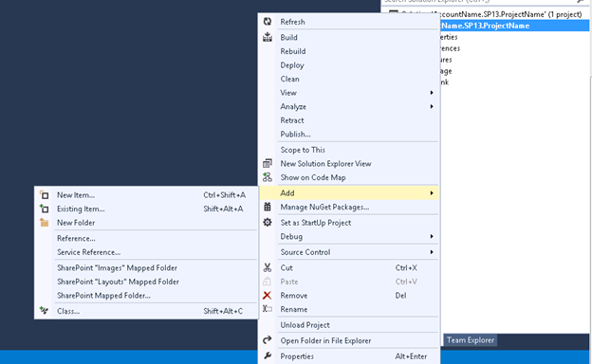Expand the Source Control submenu arrow
592x364 pixels.
tap(432, 252)
